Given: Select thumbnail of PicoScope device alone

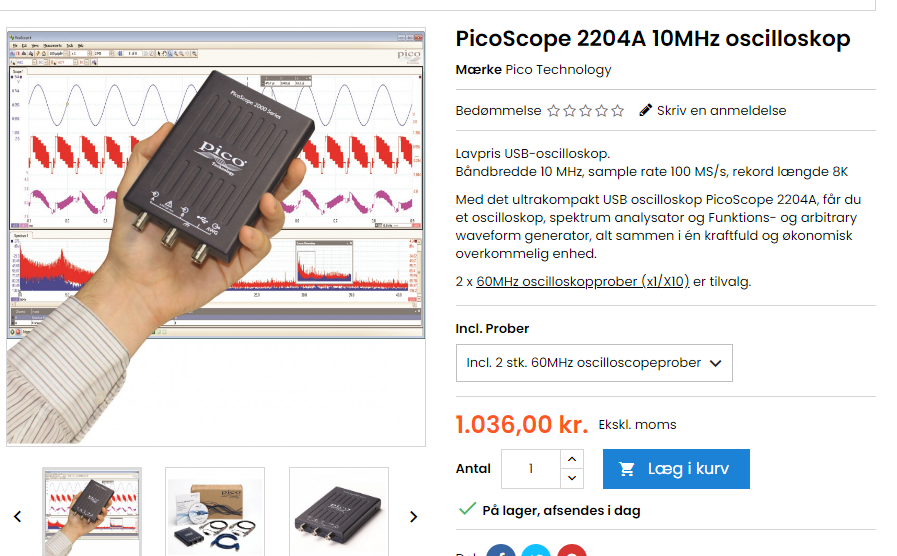Looking at the screenshot, I should (x=339, y=511).
